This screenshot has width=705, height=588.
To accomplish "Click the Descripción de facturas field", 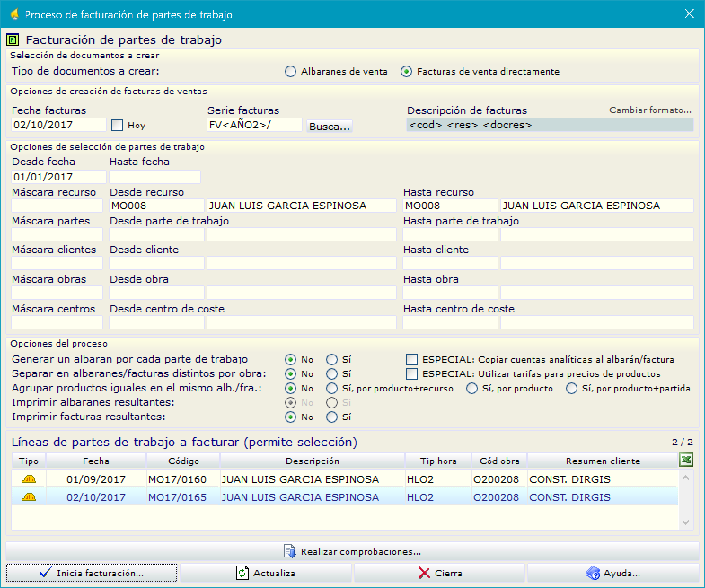I will point(550,125).
